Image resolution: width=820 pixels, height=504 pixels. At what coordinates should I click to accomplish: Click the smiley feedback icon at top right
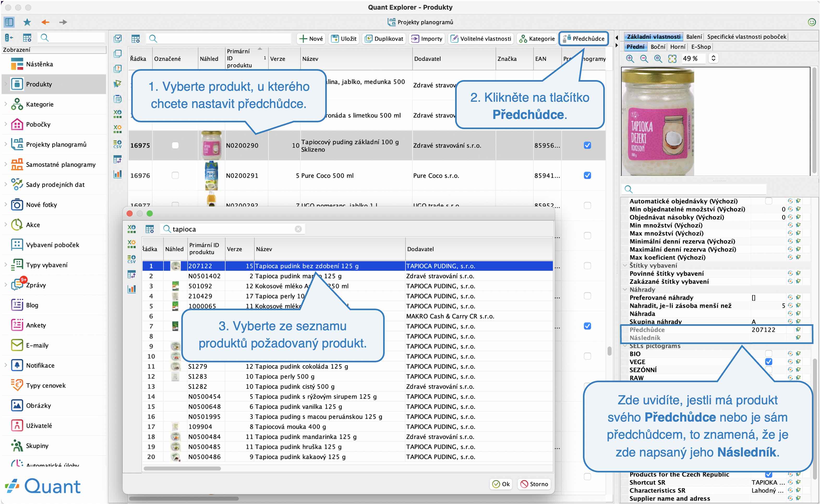[811, 22]
